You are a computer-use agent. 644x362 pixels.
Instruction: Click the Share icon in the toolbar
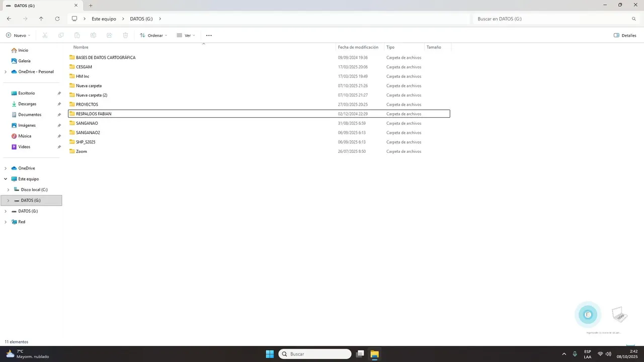(x=109, y=35)
